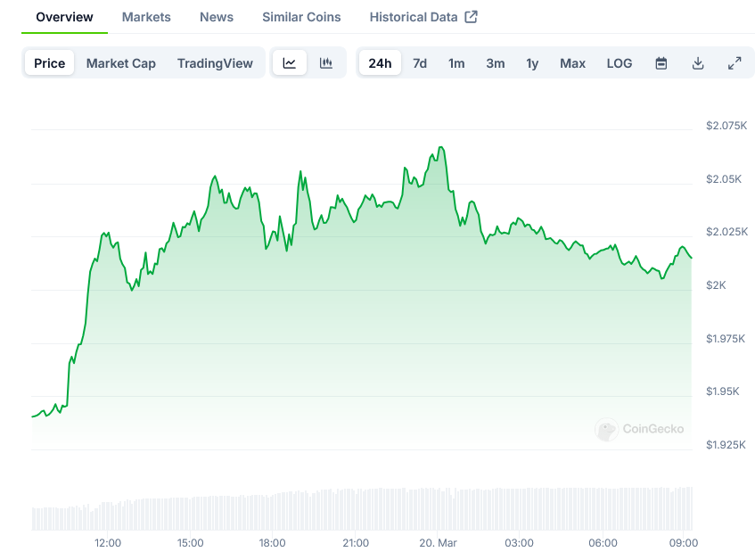View the Similar Coins tab

pyautogui.click(x=301, y=17)
